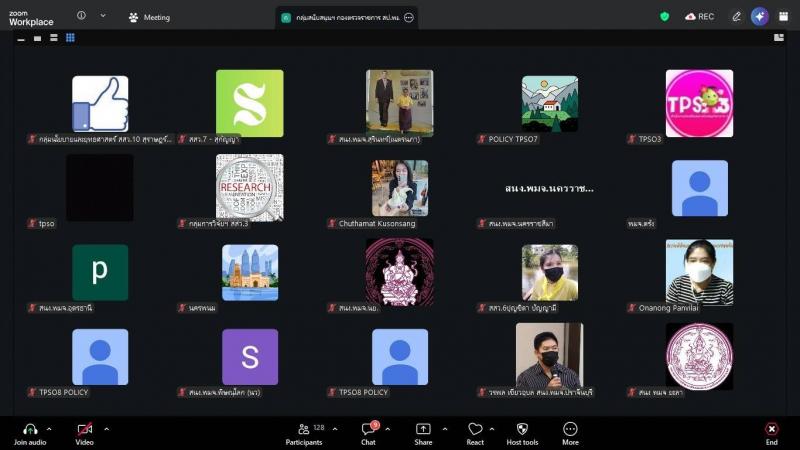
Task: Select the green letter p participant tile
Action: pos(100,272)
